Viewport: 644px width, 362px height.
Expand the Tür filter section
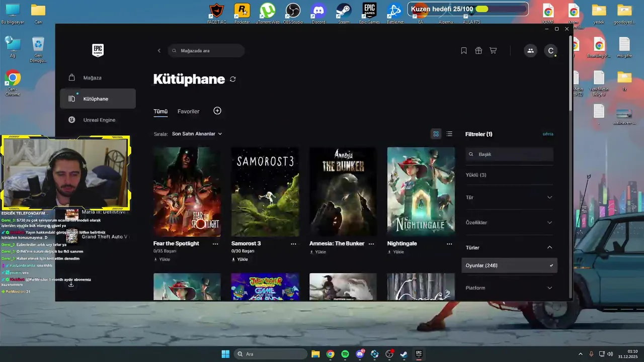point(509,198)
